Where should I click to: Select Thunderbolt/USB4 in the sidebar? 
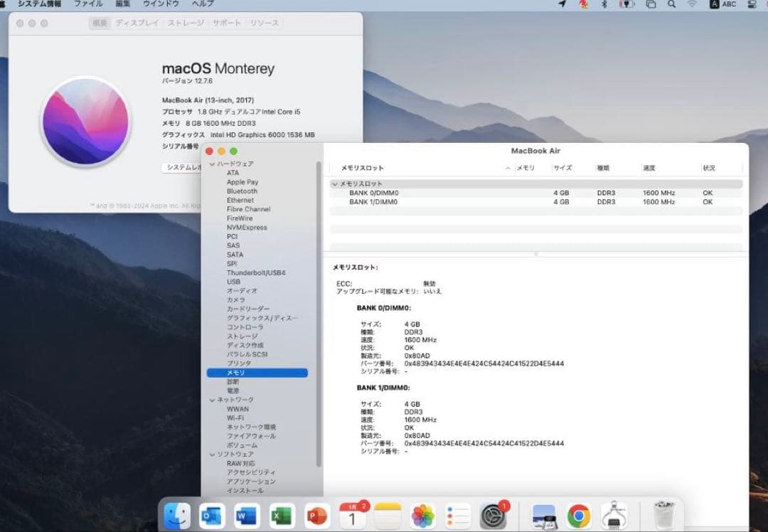pos(256,273)
